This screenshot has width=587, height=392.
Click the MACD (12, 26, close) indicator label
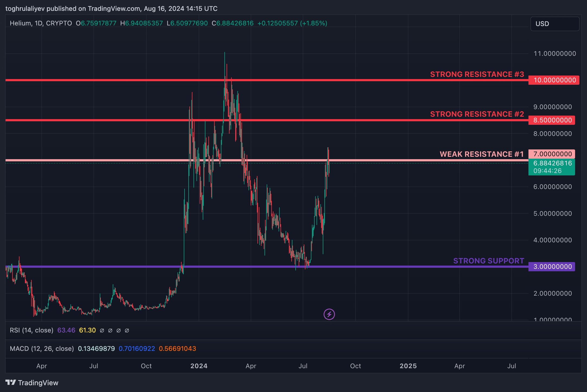[42, 349]
